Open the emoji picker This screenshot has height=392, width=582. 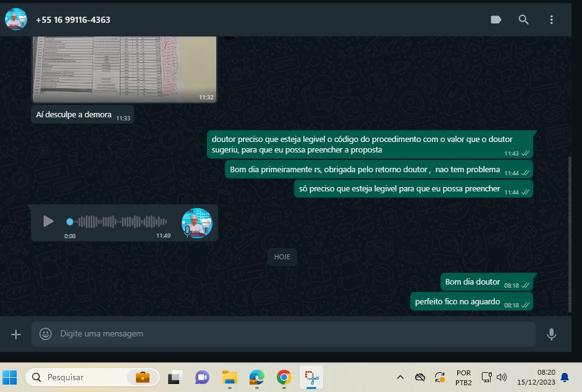click(x=46, y=334)
